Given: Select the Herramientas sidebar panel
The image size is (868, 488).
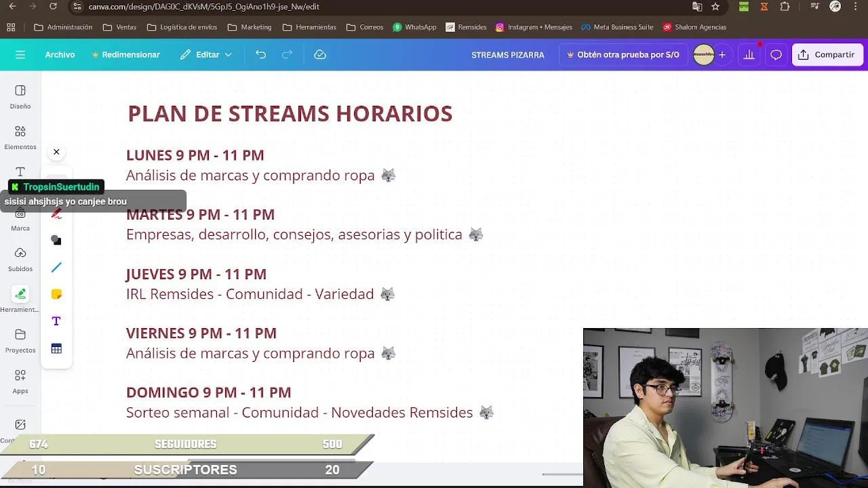Looking at the screenshot, I should tap(20, 300).
